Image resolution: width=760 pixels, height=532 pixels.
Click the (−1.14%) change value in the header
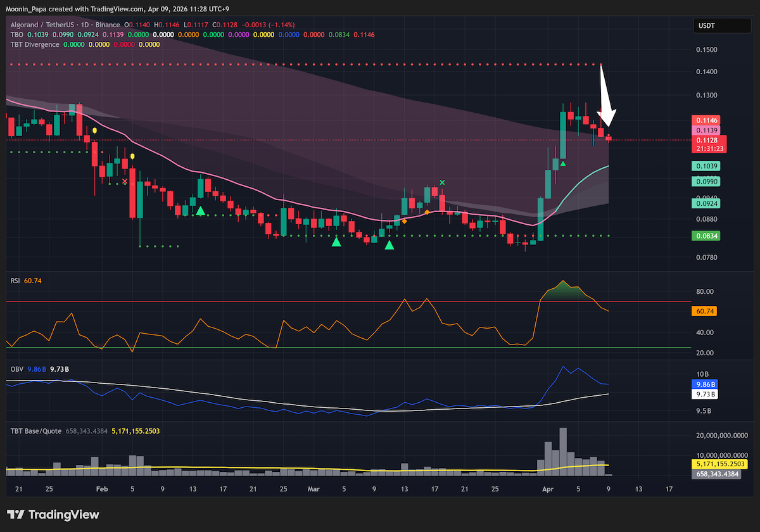pos(281,24)
